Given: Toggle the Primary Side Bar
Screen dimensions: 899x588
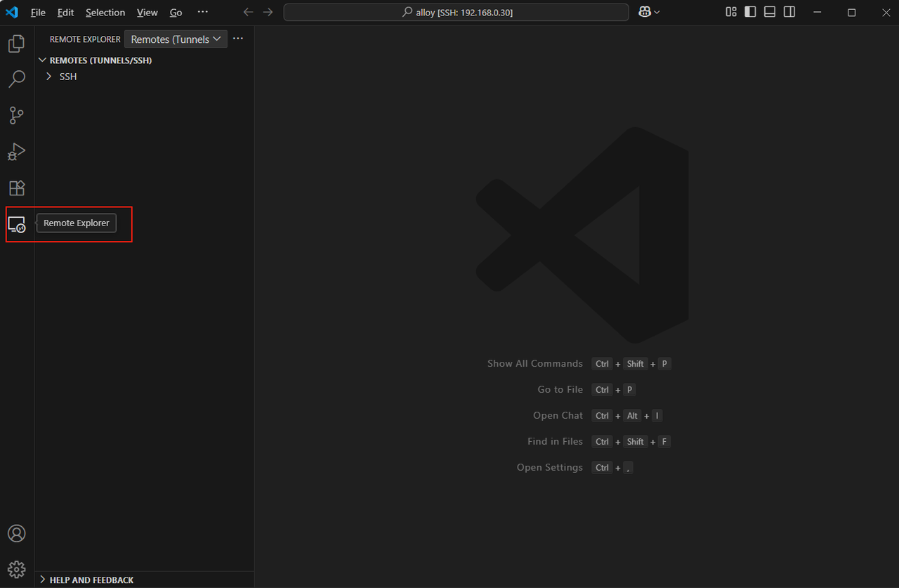Looking at the screenshot, I should 750,12.
